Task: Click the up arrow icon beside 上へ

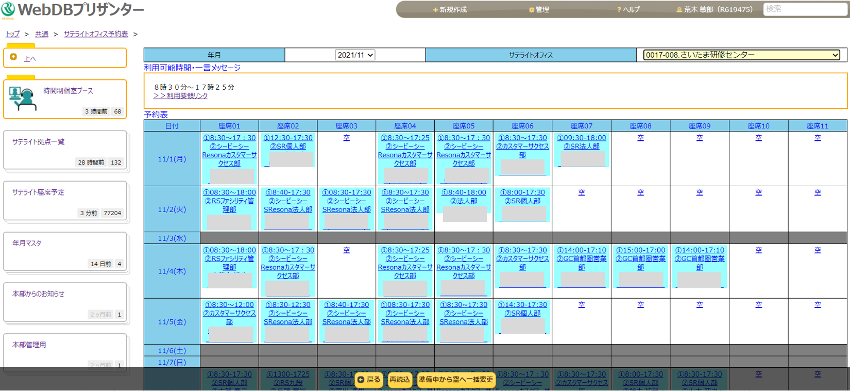Action: pyautogui.click(x=13, y=57)
